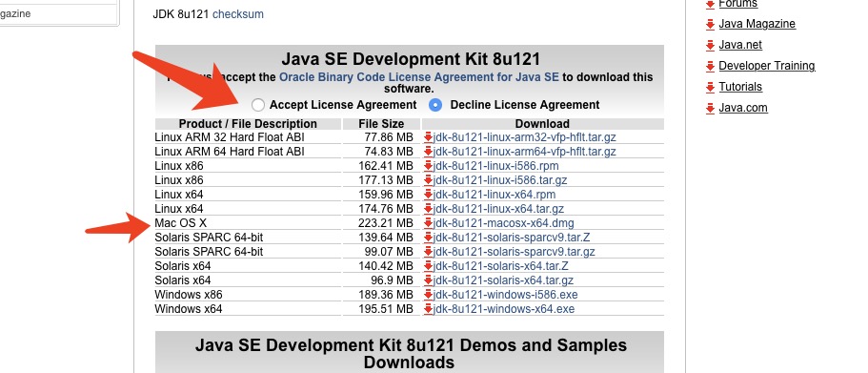The height and width of the screenshot is (373, 868).
Task: Download jdk-8u121-linux-i586.rpm file
Action: (496, 166)
